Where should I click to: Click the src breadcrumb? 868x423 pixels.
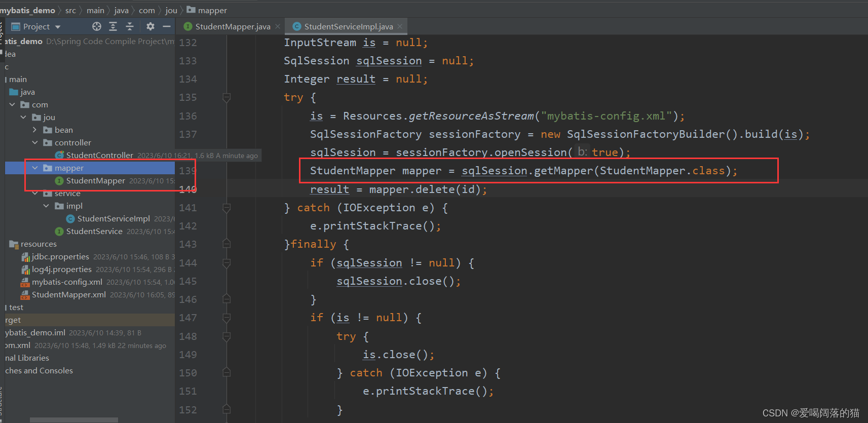coord(70,10)
